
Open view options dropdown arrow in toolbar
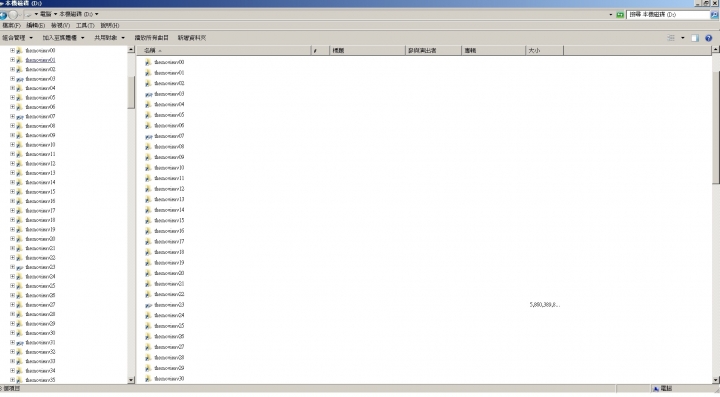pyautogui.click(x=682, y=38)
